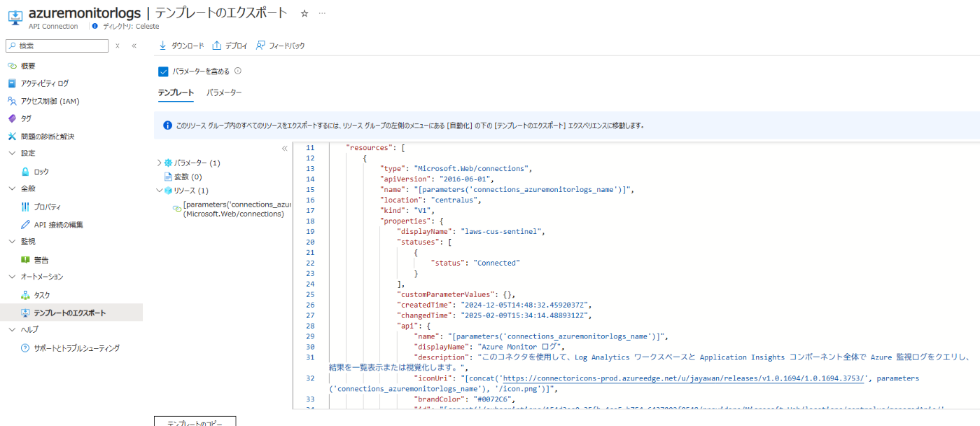Click the download arrow icon in toolbar
This screenshot has height=426, width=980.
(163, 46)
